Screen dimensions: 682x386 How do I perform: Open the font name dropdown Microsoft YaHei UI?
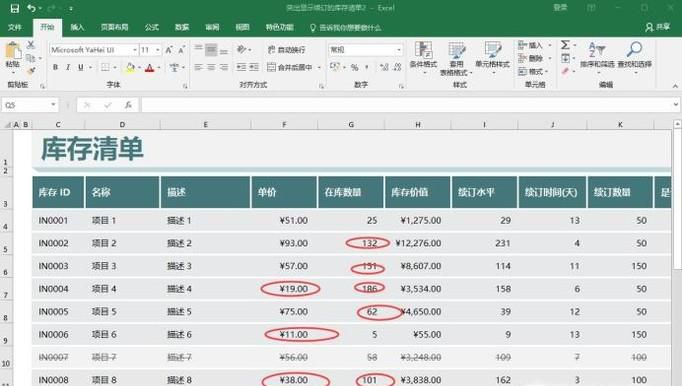click(134, 50)
